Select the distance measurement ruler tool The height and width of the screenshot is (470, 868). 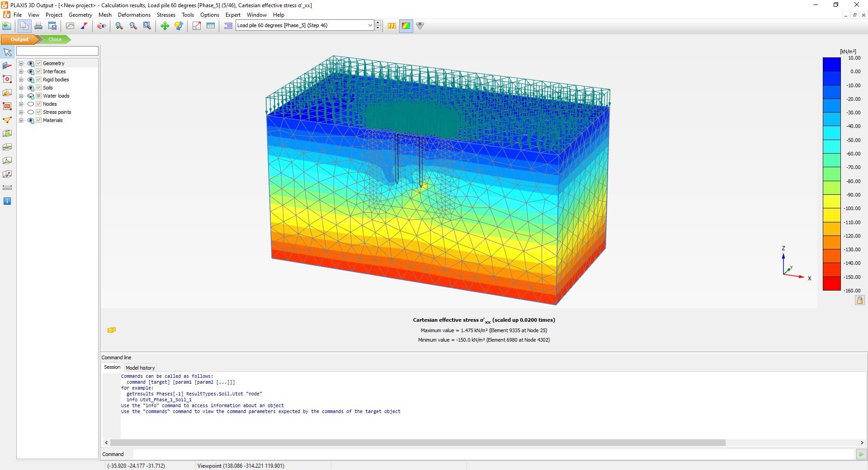pyautogui.click(x=7, y=188)
